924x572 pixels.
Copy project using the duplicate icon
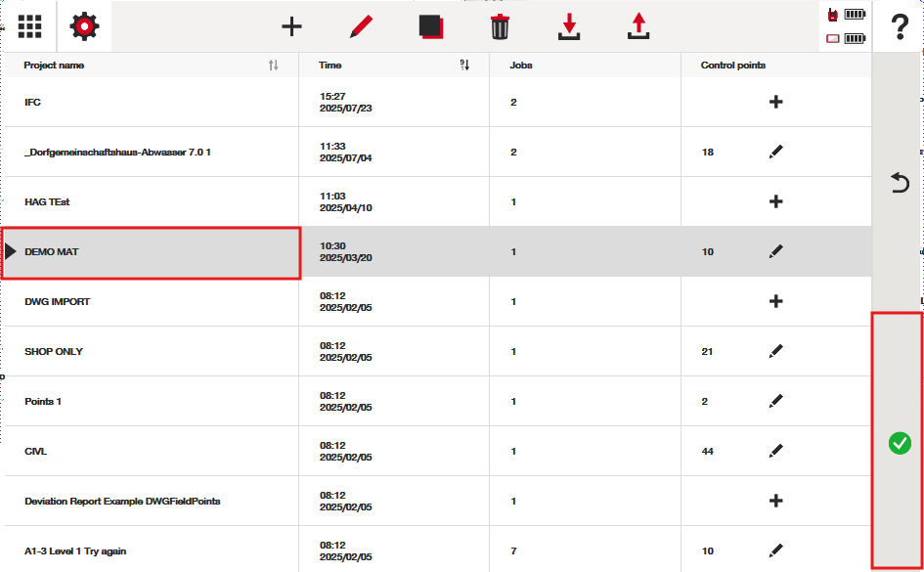(x=431, y=26)
